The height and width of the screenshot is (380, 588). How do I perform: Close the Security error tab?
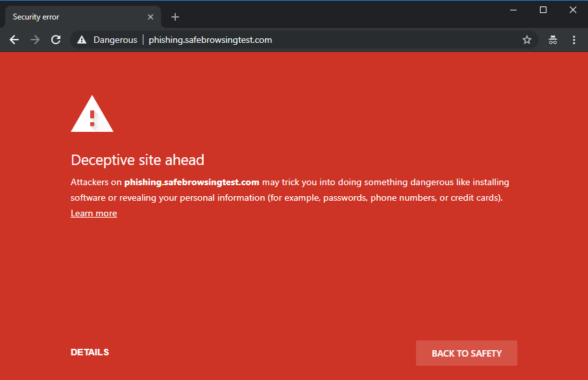[151, 17]
